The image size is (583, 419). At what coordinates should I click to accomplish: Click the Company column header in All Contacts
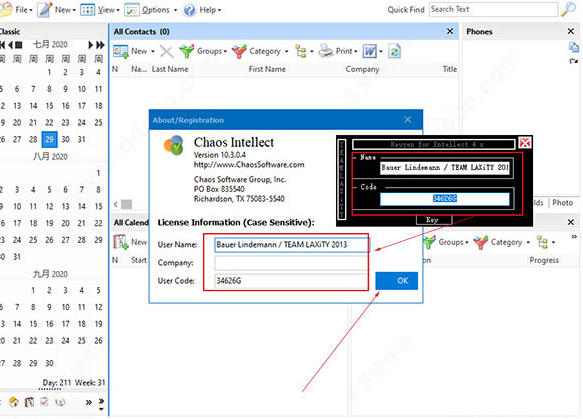pos(363,69)
